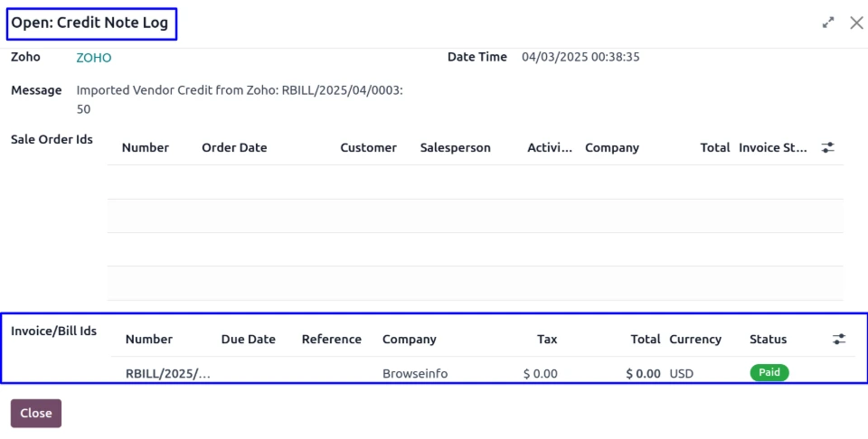868x439 pixels.
Task: Click the Invoice Status column header
Action: tap(772, 147)
